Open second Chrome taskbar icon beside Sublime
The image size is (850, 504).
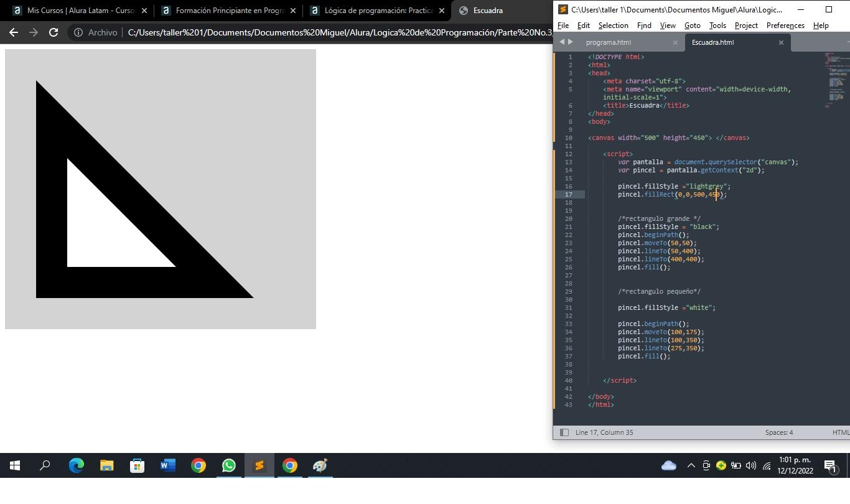pyautogui.click(x=289, y=465)
